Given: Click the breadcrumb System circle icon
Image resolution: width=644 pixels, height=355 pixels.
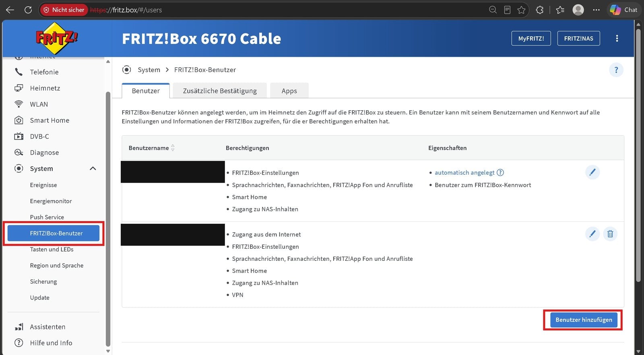Looking at the screenshot, I should coord(126,70).
